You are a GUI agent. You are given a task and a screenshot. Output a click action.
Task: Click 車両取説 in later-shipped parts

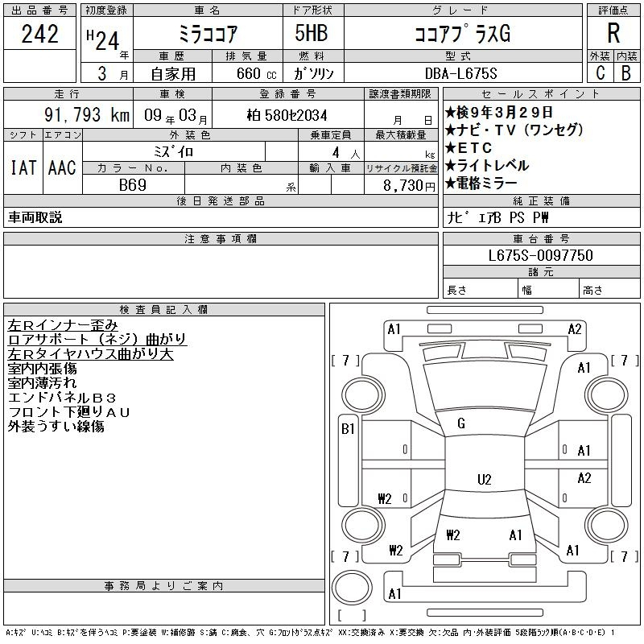pos(35,217)
